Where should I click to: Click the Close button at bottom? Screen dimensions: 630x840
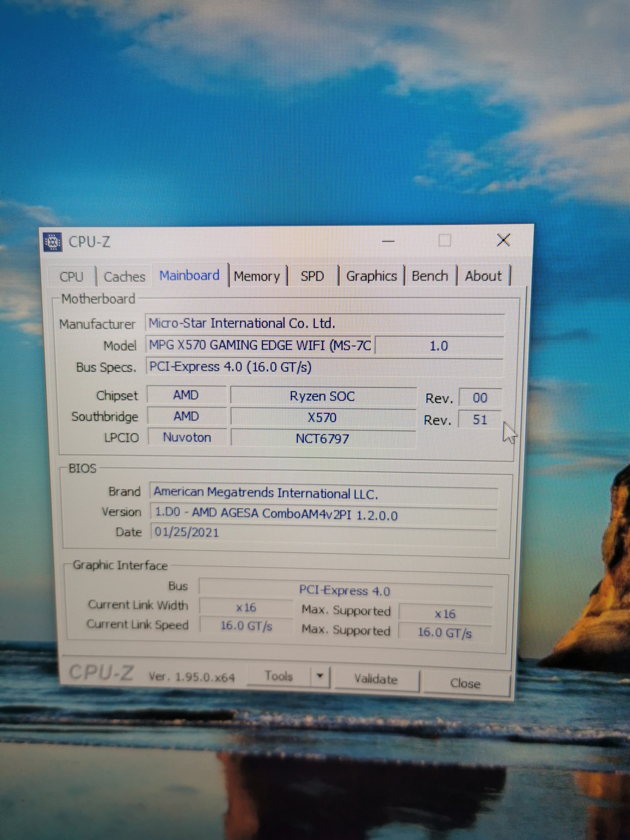[465, 684]
